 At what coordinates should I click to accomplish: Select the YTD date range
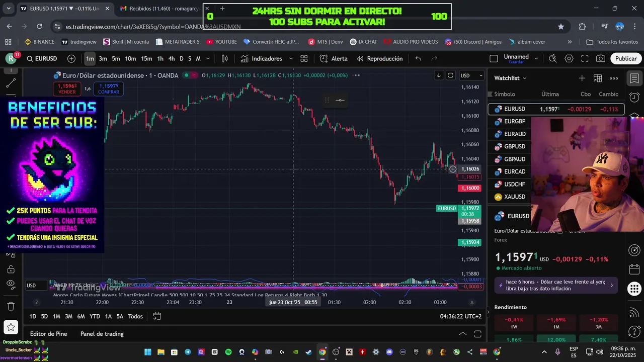tap(95, 316)
